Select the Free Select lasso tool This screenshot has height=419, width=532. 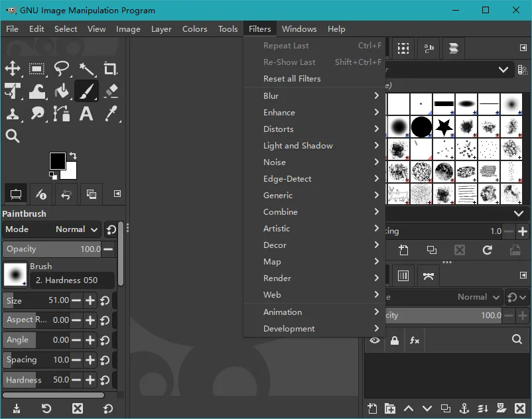pyautogui.click(x=62, y=69)
